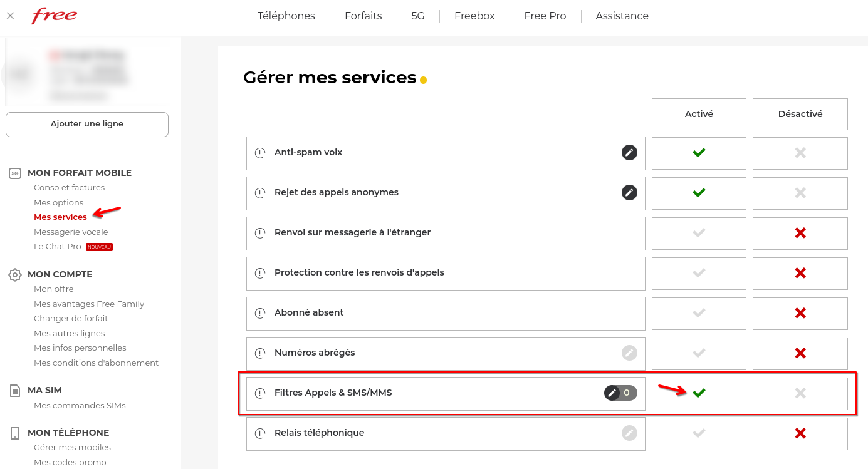Open Conso et factures
The image size is (868, 469).
click(x=70, y=188)
